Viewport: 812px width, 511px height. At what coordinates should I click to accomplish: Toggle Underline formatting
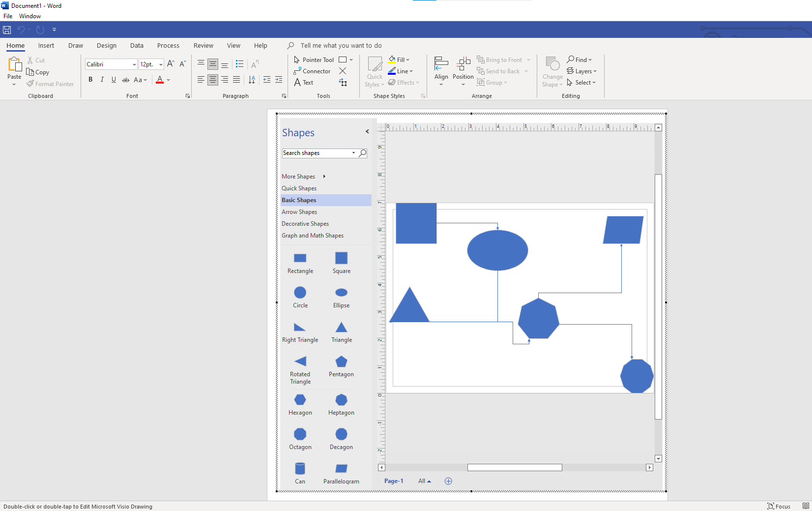114,80
